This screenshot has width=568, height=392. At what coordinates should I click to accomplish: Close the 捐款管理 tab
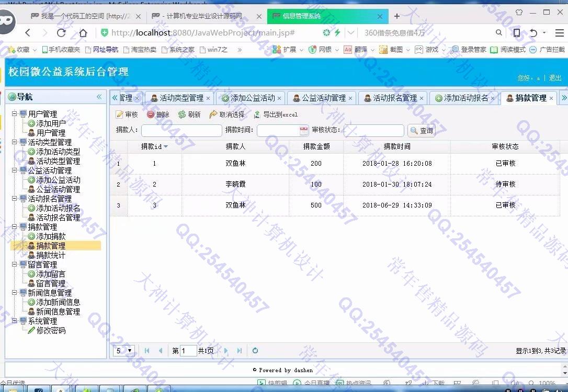[x=551, y=98]
